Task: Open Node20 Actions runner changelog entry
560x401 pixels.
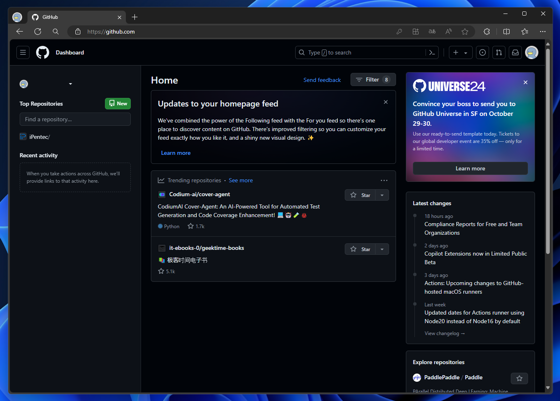Action: pos(474,317)
